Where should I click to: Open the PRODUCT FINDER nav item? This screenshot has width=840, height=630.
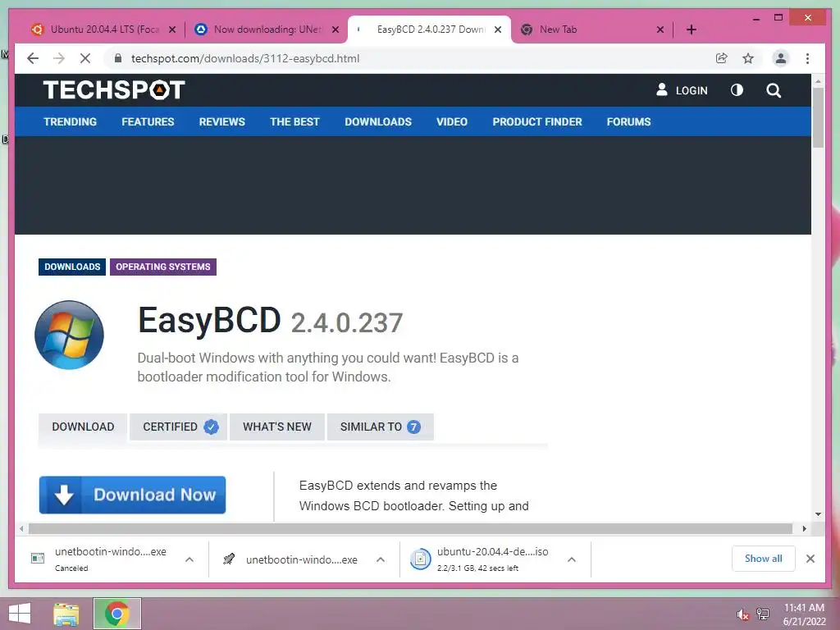tap(537, 121)
